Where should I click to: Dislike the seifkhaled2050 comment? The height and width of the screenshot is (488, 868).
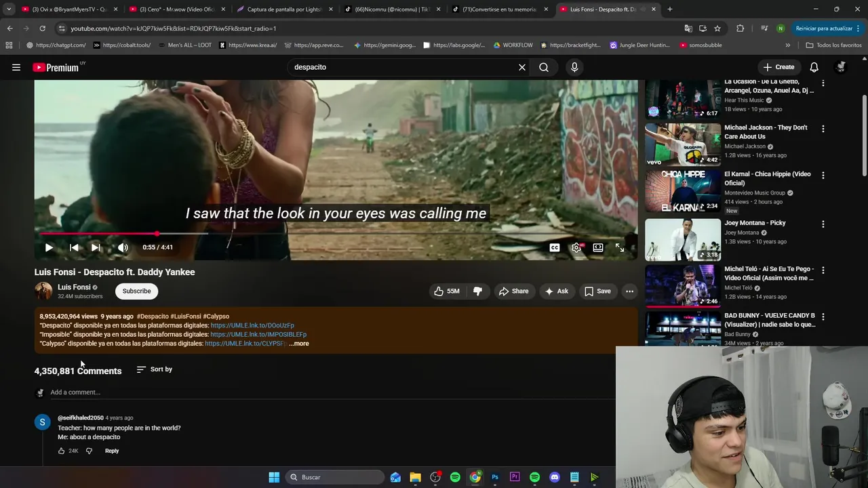click(89, 451)
